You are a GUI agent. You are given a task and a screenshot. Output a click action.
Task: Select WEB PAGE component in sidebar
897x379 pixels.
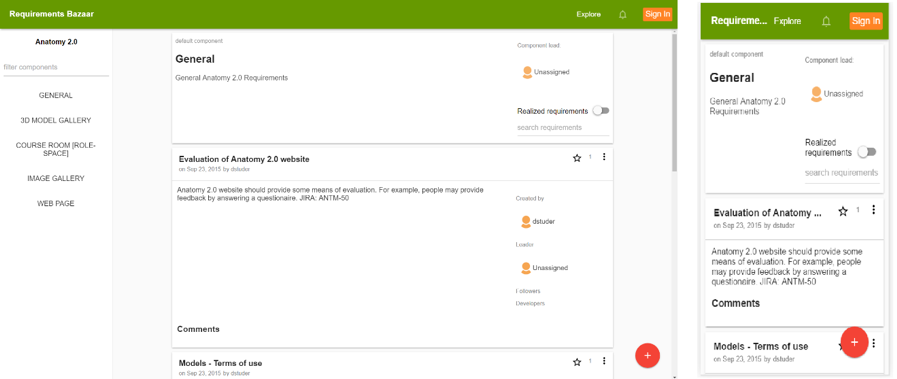pyautogui.click(x=55, y=203)
